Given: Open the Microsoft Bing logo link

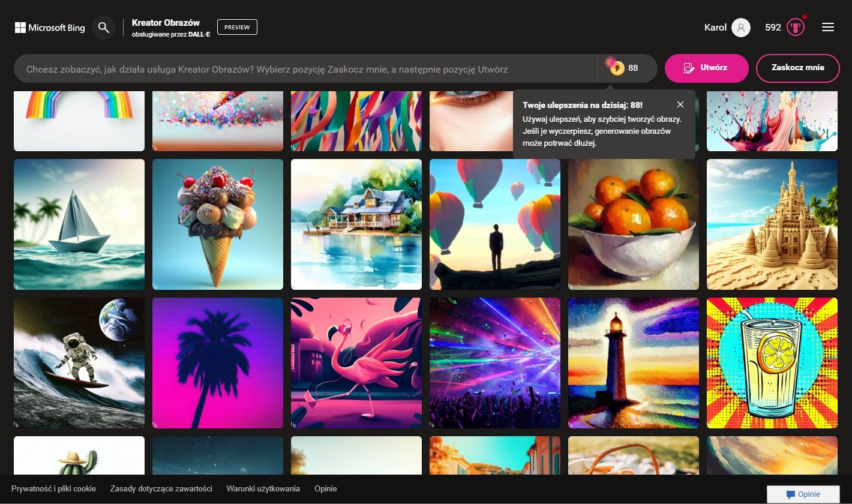Looking at the screenshot, I should [x=50, y=28].
